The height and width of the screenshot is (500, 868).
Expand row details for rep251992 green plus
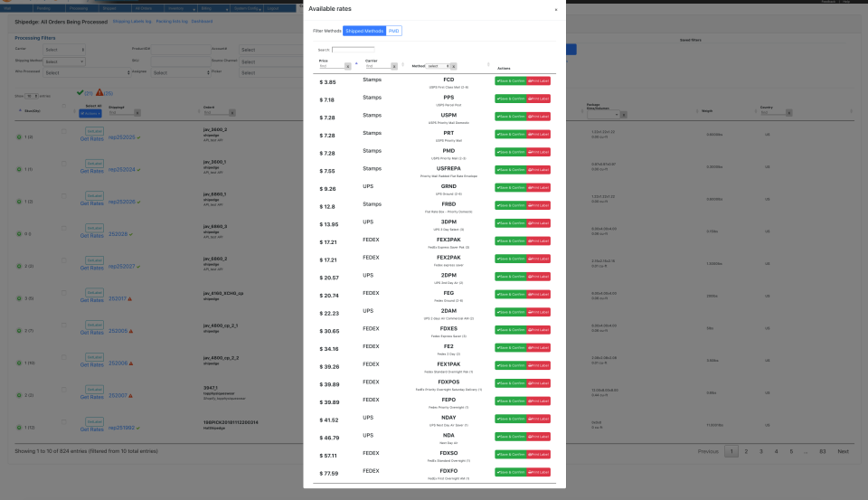coord(19,428)
